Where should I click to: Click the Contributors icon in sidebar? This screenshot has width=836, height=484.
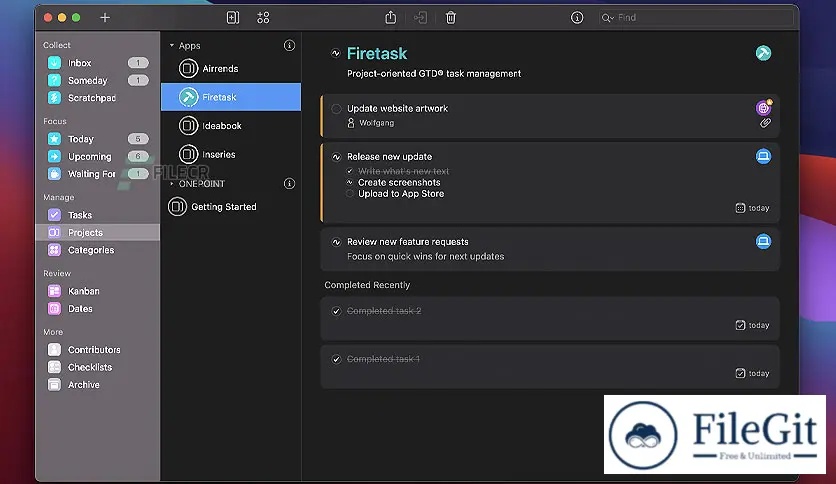(54, 350)
